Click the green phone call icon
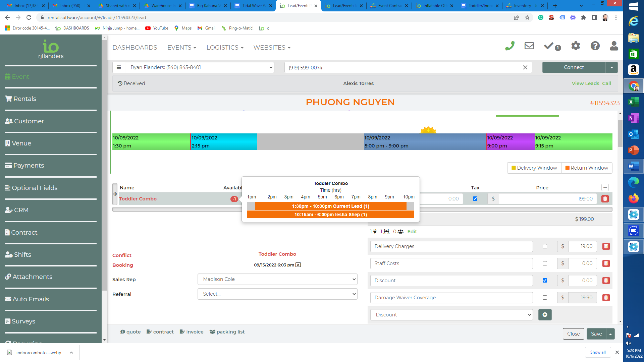The image size is (644, 362). coord(509,46)
